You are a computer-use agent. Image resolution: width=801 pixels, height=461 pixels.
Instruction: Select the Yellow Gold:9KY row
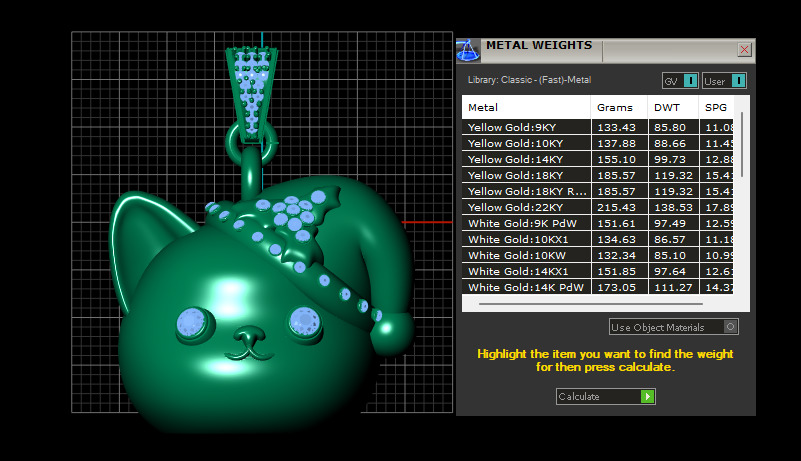coord(598,127)
